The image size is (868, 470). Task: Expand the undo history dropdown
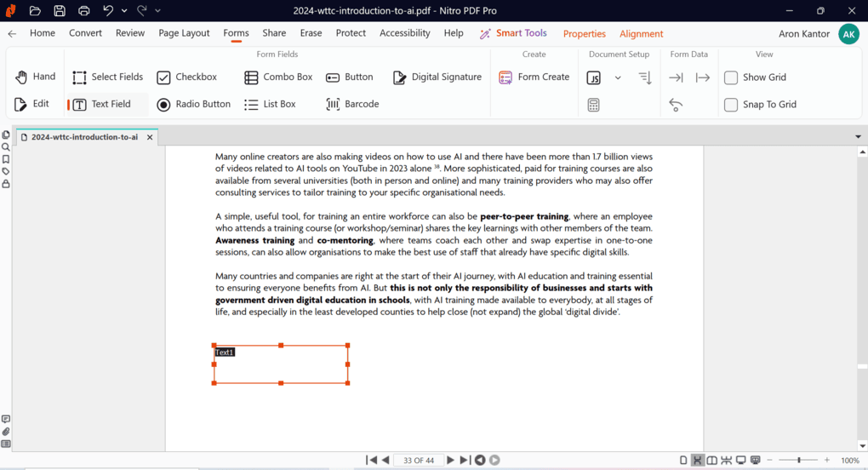(x=124, y=10)
